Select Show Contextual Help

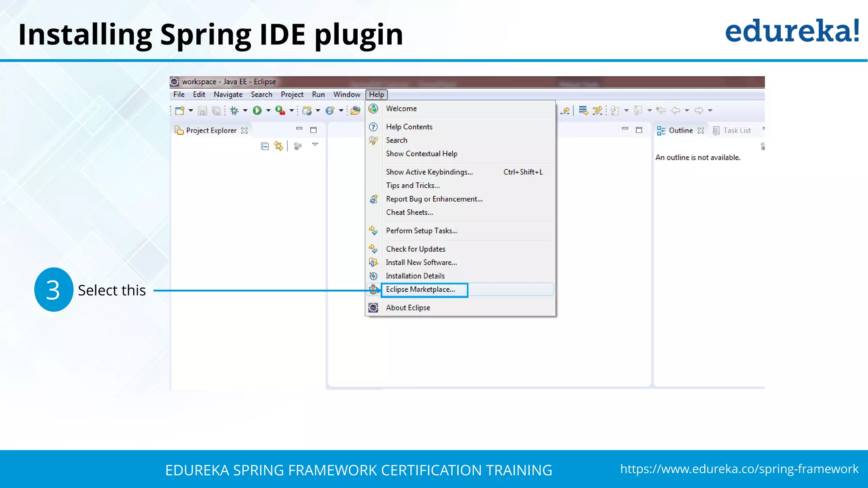coord(460,154)
